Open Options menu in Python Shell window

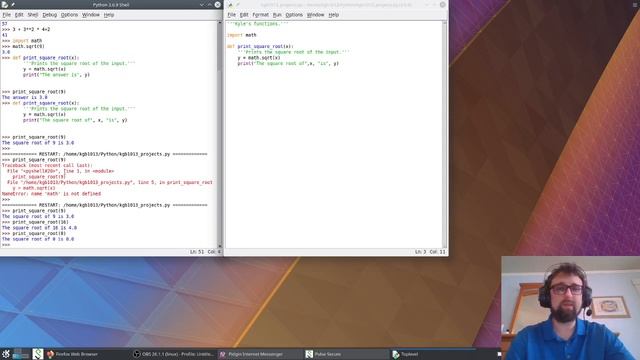69,15
